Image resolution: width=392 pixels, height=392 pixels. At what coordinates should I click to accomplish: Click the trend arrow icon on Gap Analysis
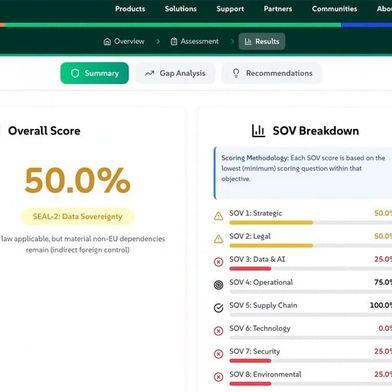[149, 73]
